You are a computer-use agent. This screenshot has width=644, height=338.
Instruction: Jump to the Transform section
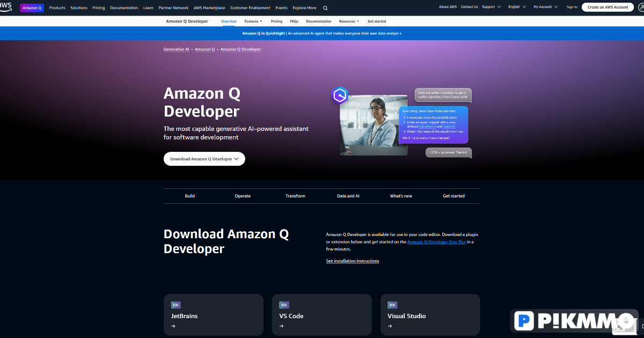[x=295, y=196]
